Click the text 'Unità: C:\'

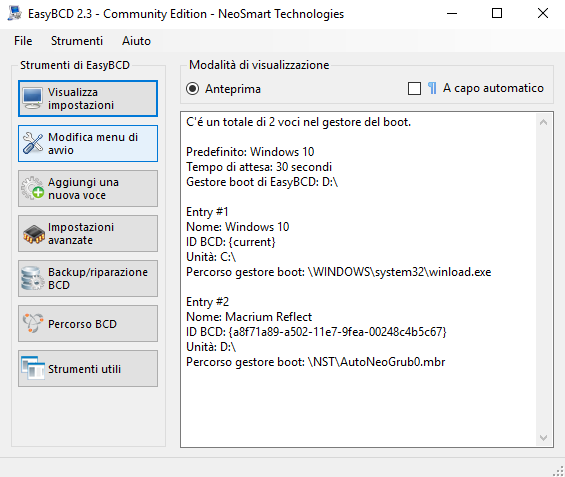211,257
